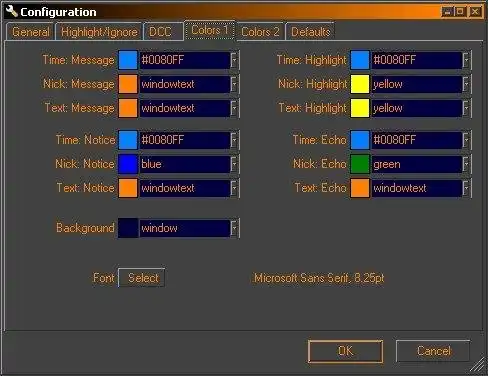Switch to the General tab
This screenshot has width=488, height=376.
click(x=31, y=32)
